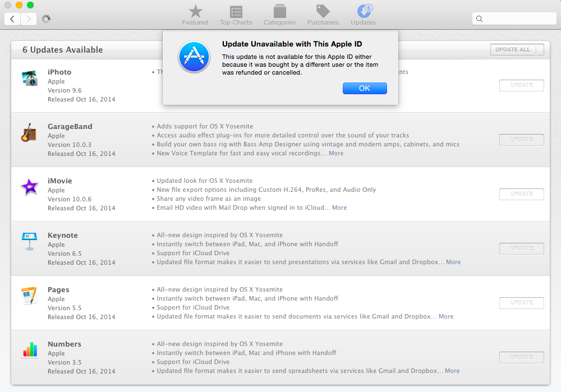Screen dimensions: 561x392
Task: Click the green window zoom button
Action: (30, 5)
